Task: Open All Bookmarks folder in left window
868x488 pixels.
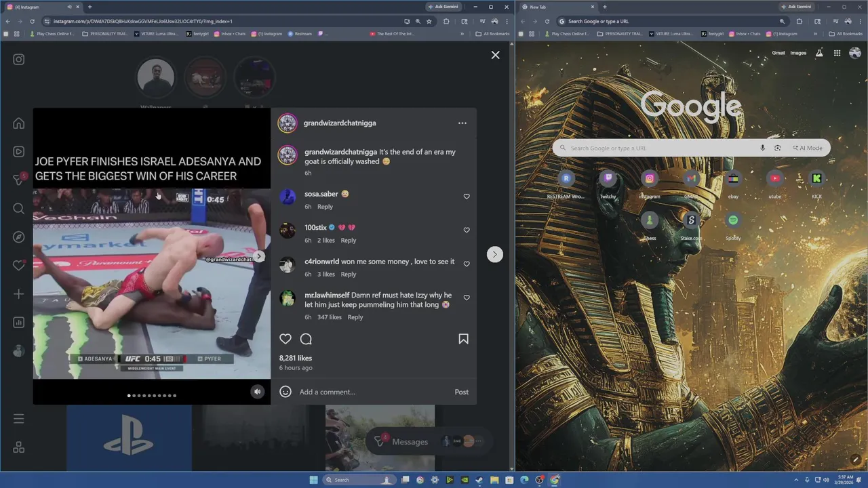Action: [x=492, y=34]
